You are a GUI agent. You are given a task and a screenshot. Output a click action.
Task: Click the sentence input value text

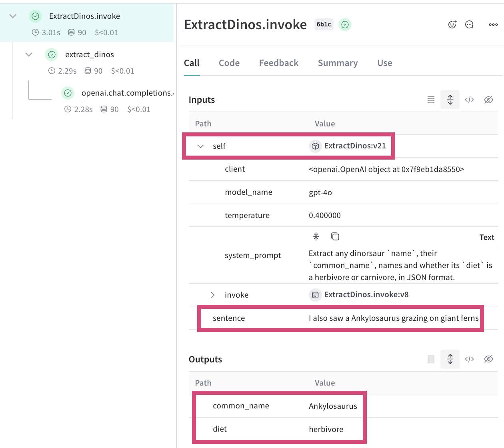click(x=394, y=318)
